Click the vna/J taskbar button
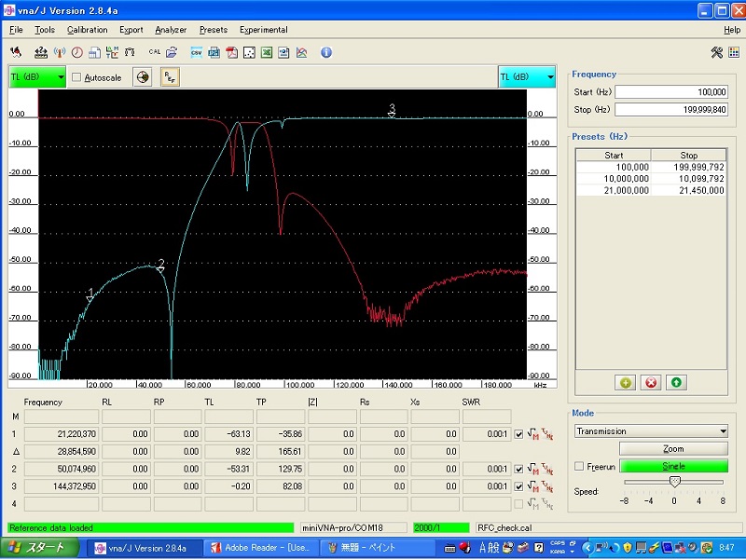Viewport: 746px width, 560px height. tap(145, 548)
